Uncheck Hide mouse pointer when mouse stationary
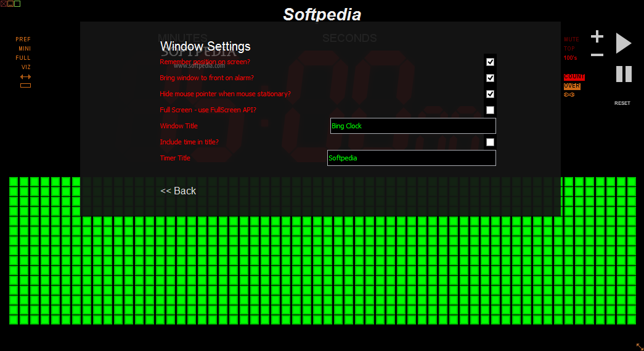The image size is (644, 351). coord(490,94)
